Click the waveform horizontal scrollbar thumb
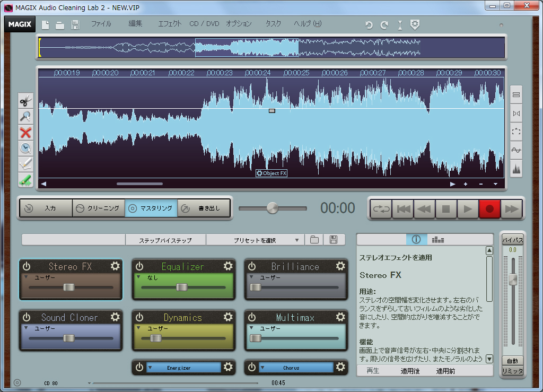Viewport: 543px width, 392px height. (x=139, y=184)
